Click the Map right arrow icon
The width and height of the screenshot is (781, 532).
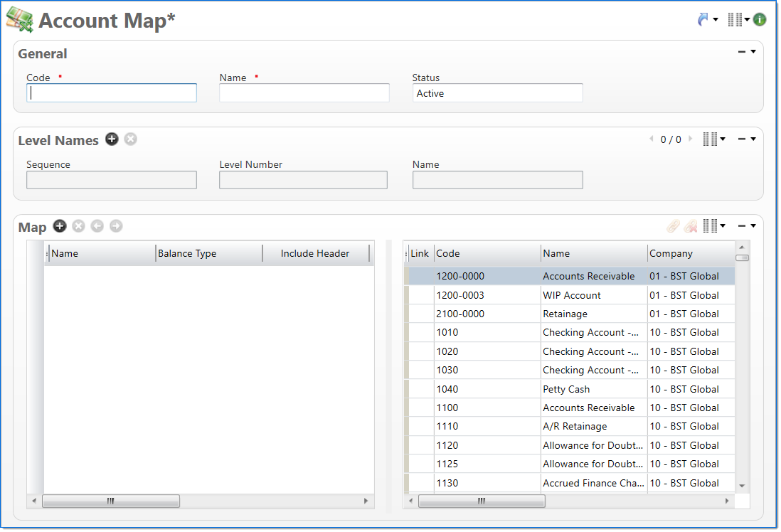116,226
